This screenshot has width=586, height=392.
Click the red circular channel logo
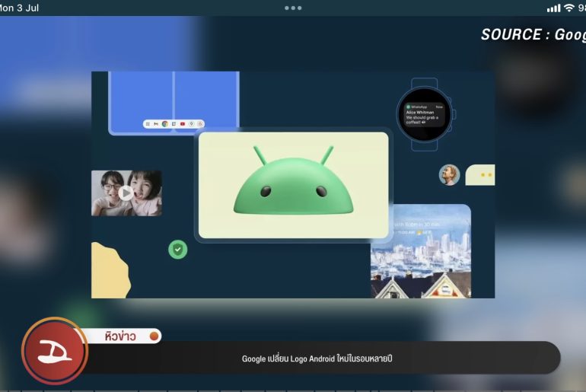pos(55,351)
